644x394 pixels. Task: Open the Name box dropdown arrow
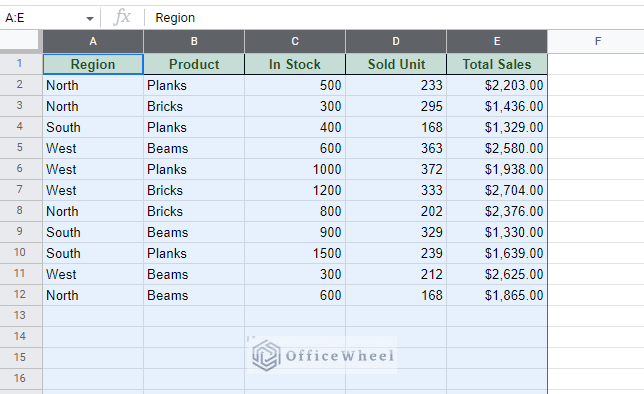pos(90,18)
